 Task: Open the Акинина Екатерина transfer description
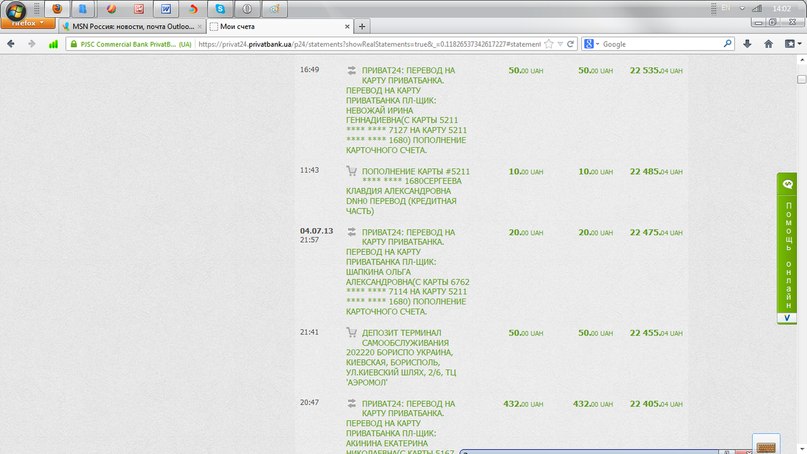(401, 426)
